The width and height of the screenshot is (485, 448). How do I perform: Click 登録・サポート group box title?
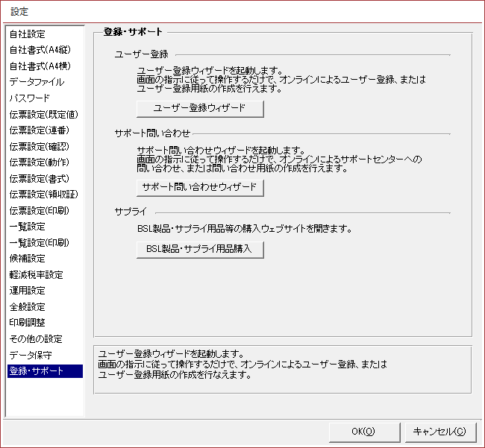[x=133, y=32]
